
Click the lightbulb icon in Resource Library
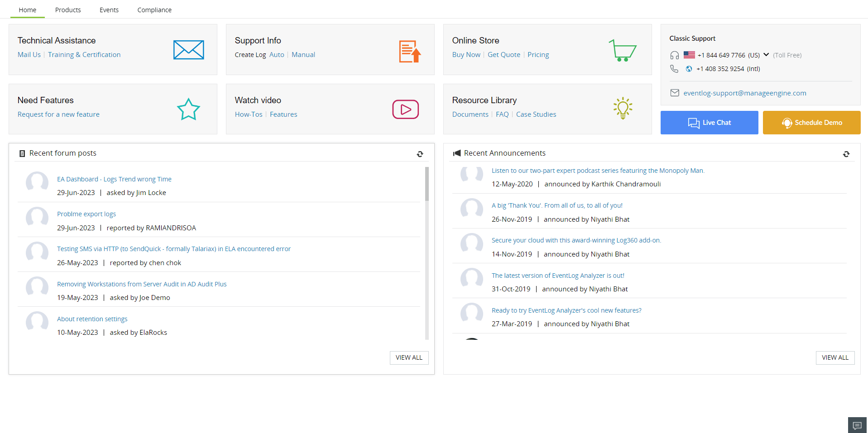(623, 108)
